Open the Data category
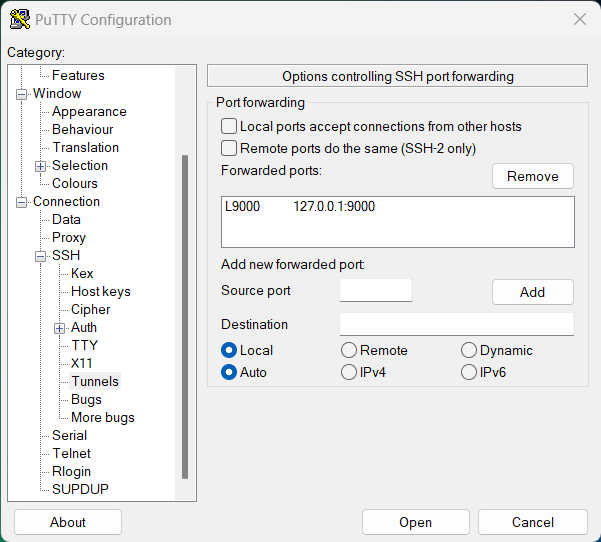The height and width of the screenshot is (542, 601). [66, 219]
